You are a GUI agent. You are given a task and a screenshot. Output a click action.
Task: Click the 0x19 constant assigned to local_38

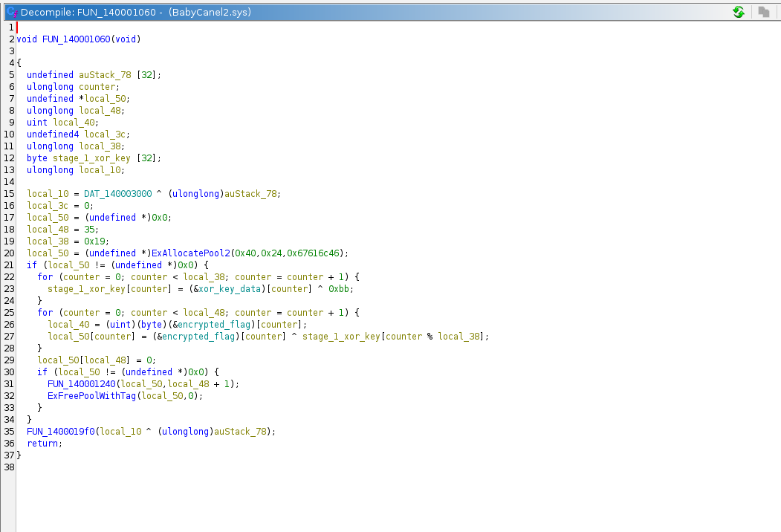(94, 241)
